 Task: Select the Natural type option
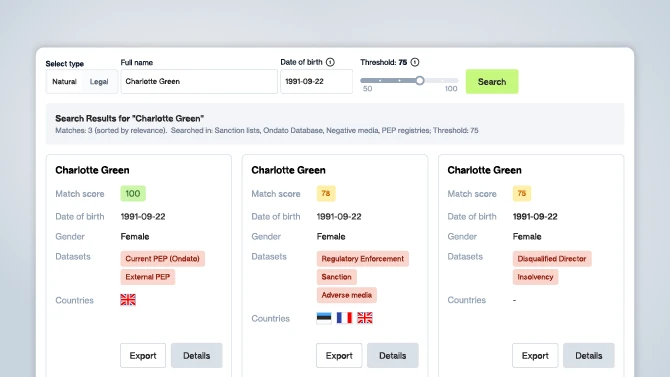65,82
